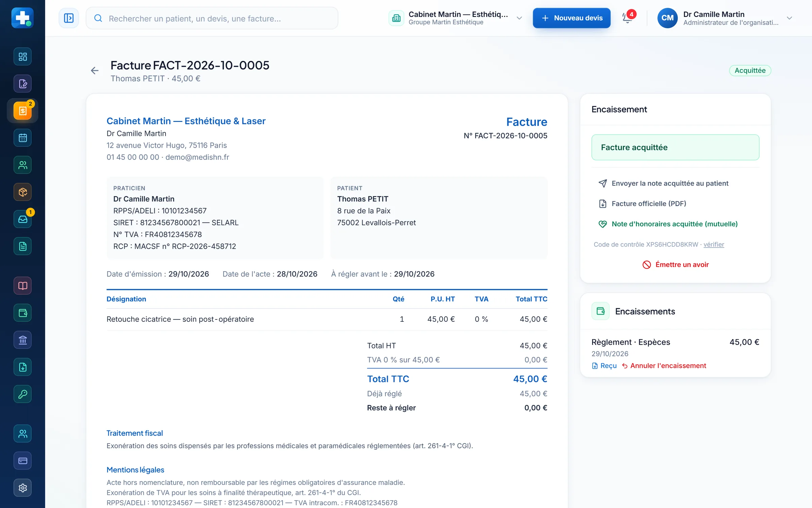Screen dimensions: 812x508
Task: Expand the Cabinet Martin organization dropdown
Action: tap(456, 18)
